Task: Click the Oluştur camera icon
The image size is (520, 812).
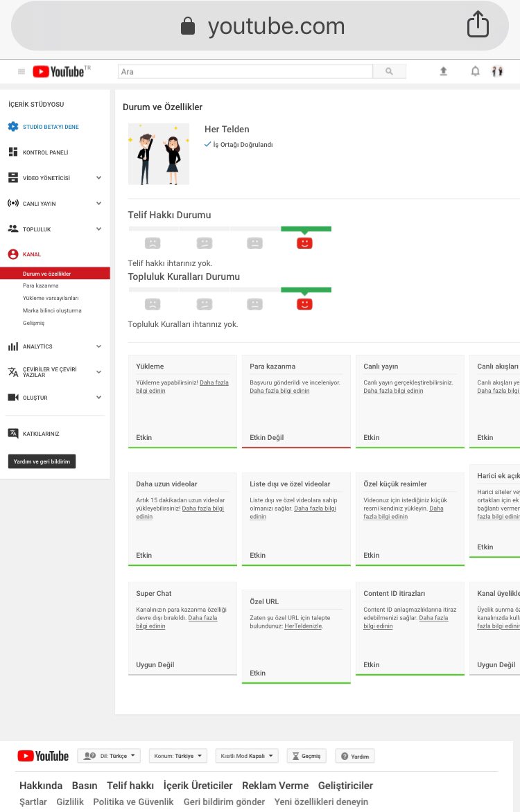Action: tap(13, 397)
